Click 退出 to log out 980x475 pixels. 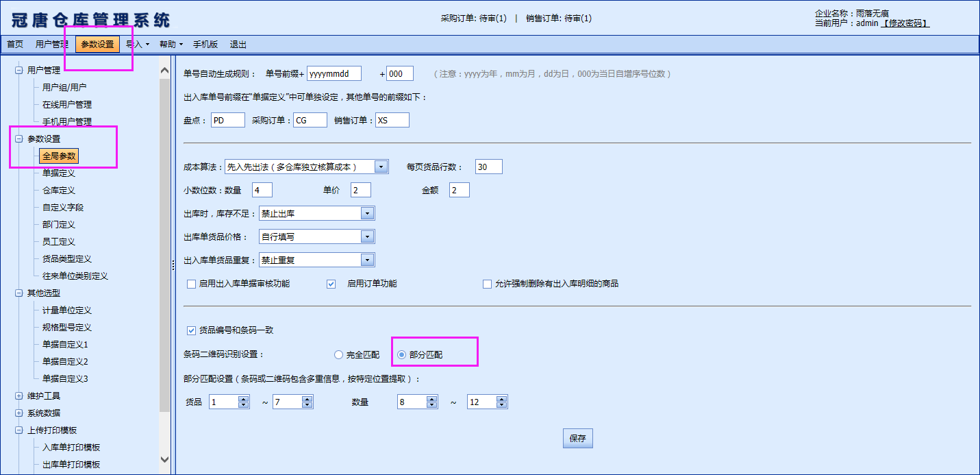[238, 45]
